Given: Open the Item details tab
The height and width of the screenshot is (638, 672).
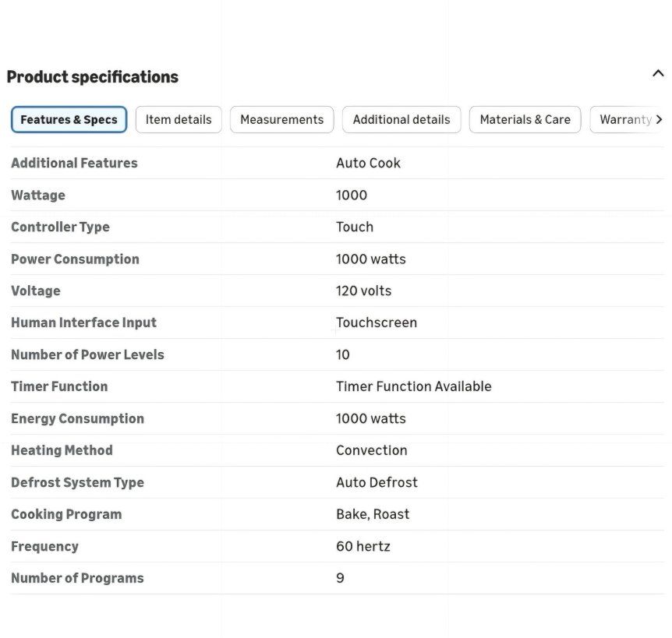Looking at the screenshot, I should click(179, 119).
